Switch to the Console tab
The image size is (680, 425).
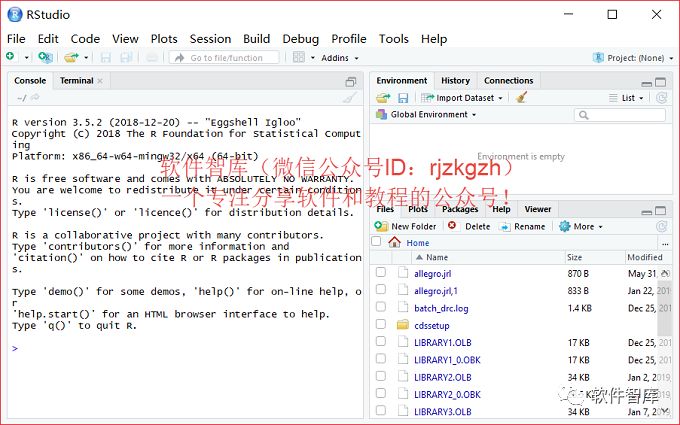[x=30, y=81]
